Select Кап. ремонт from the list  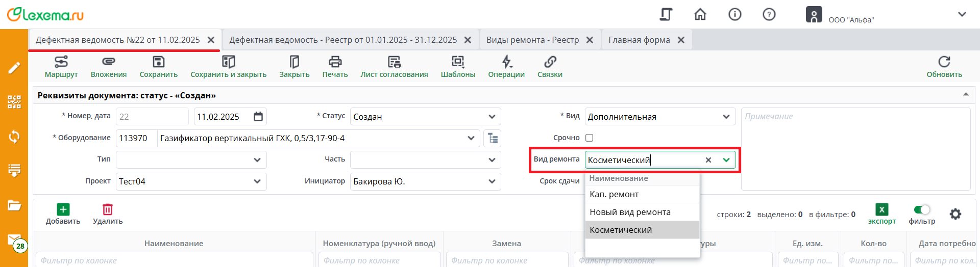pyautogui.click(x=614, y=194)
